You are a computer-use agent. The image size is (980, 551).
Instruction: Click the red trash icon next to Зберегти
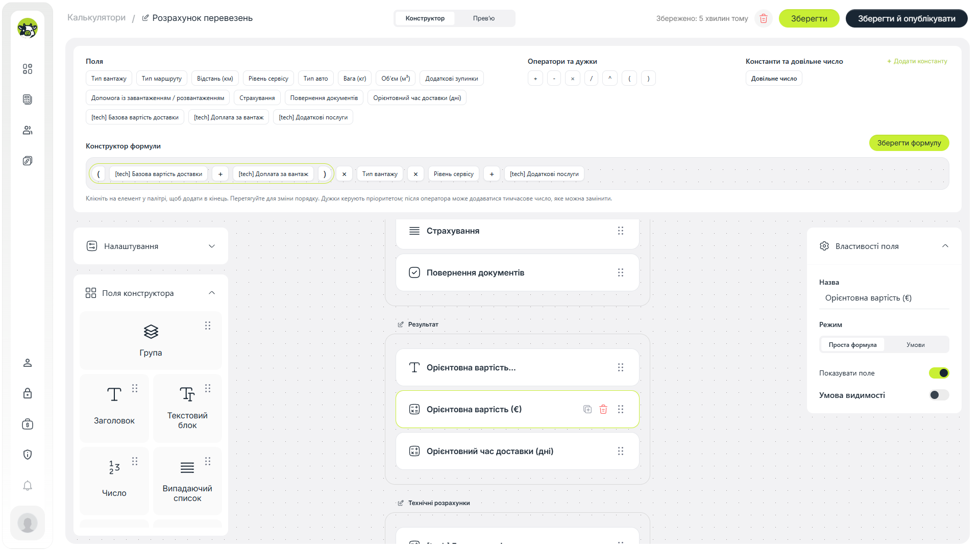coord(764,18)
